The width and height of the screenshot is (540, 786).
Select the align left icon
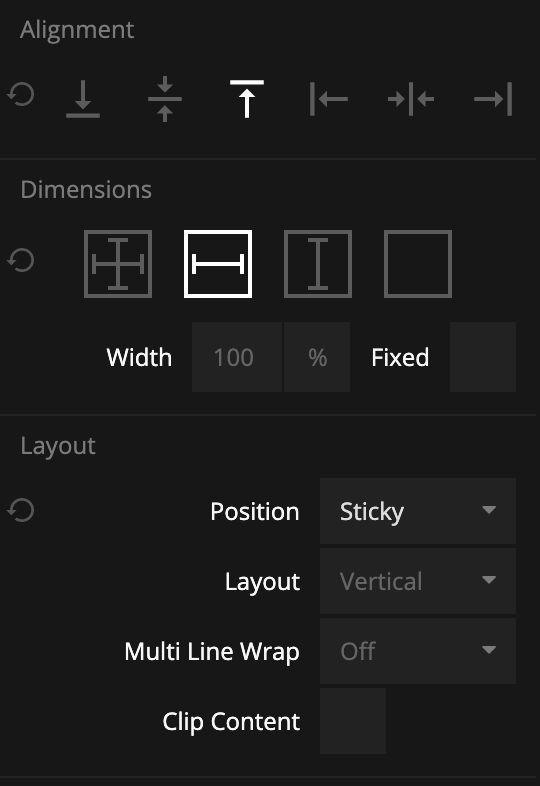(x=329, y=99)
